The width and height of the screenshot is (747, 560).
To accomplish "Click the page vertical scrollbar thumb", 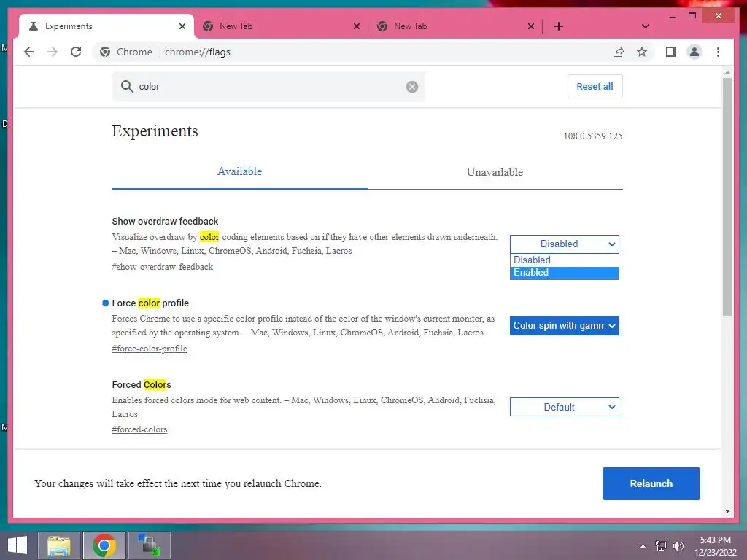I will click(x=727, y=198).
